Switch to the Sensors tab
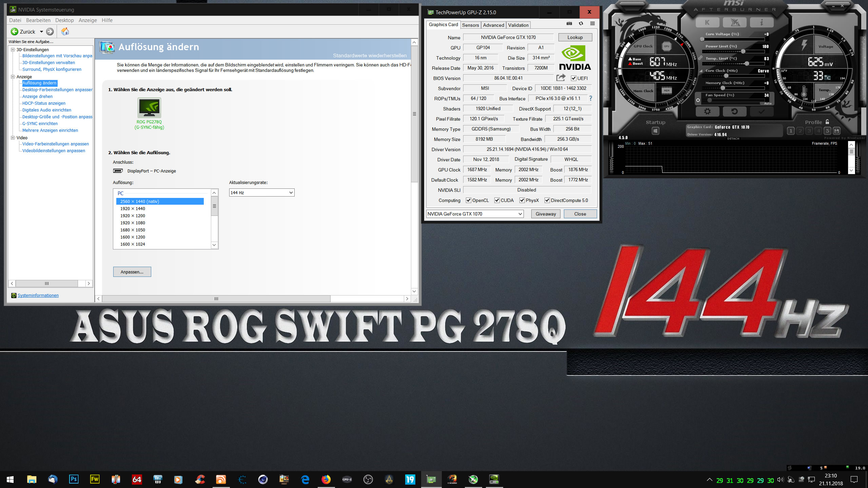868x488 pixels. coord(470,25)
